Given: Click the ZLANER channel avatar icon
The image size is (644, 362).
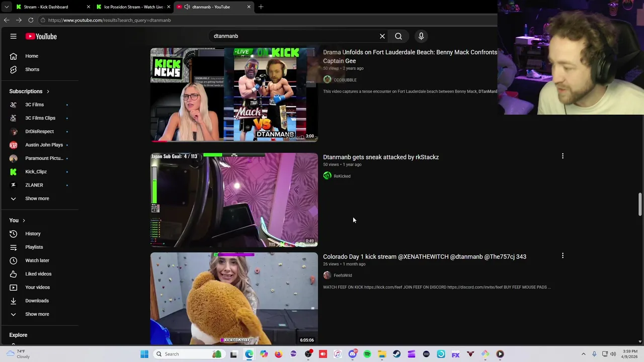Looking at the screenshot, I should (14, 185).
